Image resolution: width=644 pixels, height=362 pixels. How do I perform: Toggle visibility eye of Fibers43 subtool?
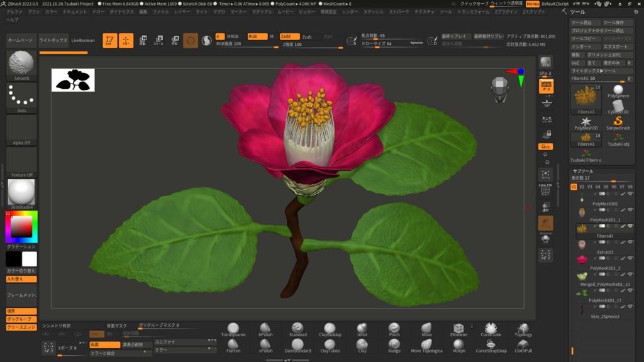point(630,226)
